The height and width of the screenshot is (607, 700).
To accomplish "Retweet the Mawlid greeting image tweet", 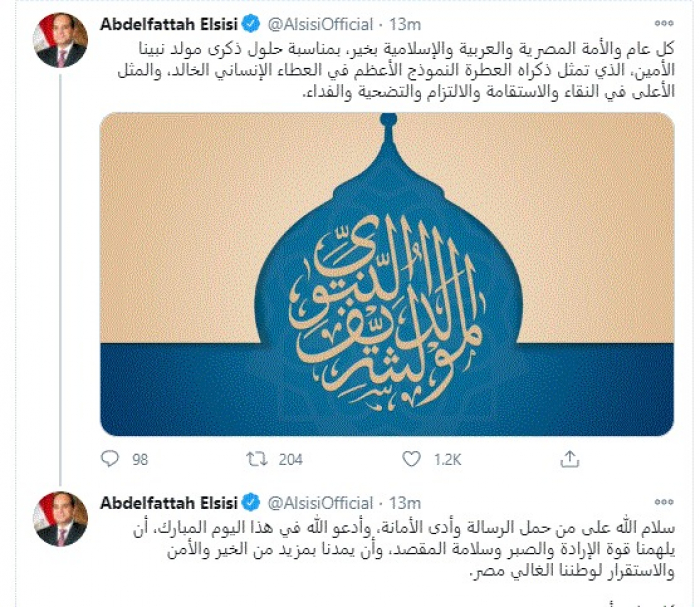I will [x=257, y=459].
